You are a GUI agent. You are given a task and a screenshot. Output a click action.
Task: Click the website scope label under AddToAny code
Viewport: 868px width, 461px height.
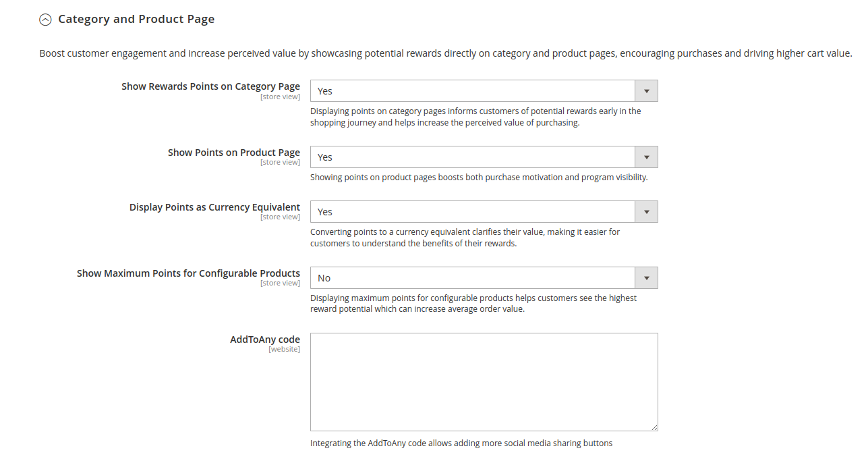coord(284,349)
